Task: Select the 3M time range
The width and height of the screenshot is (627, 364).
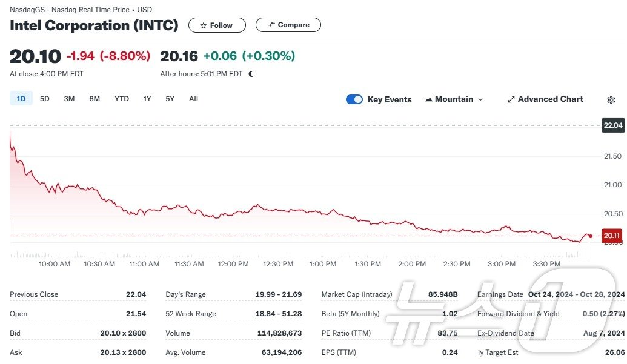Action: pos(69,99)
